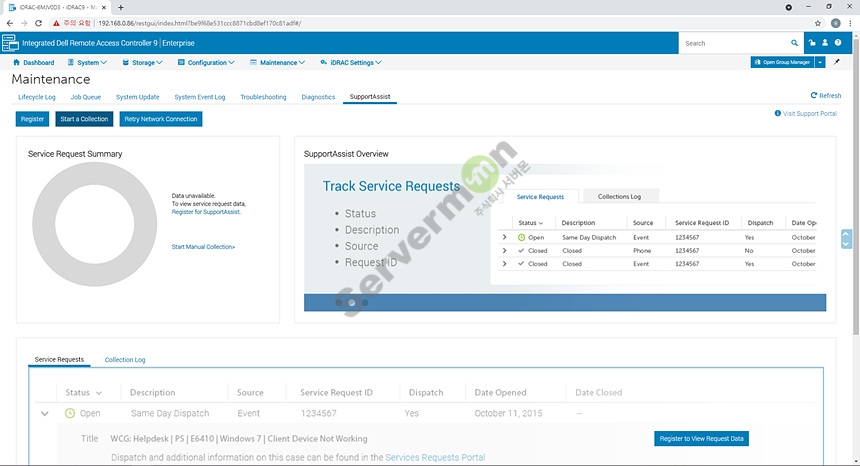
Task: Click the browser back arrow
Action: (9, 23)
